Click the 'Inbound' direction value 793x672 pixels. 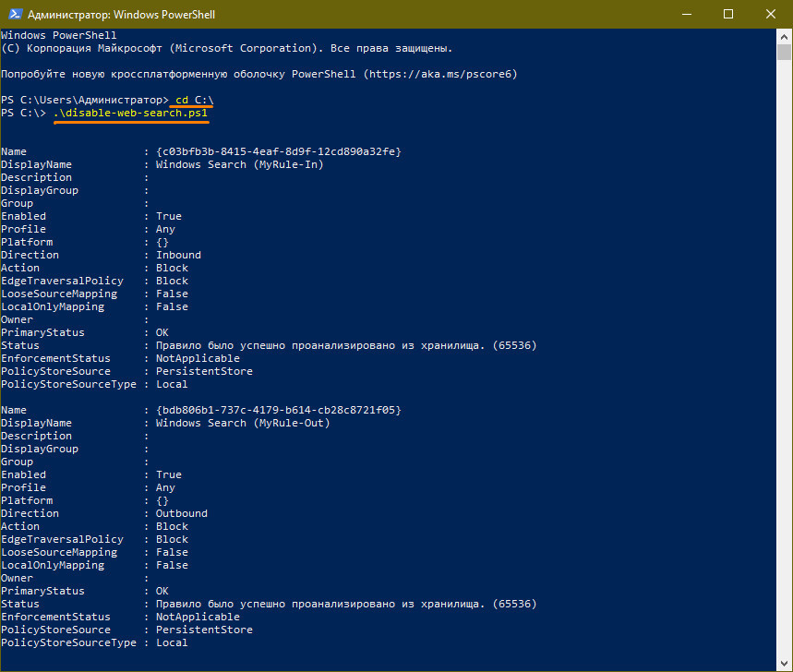(178, 255)
